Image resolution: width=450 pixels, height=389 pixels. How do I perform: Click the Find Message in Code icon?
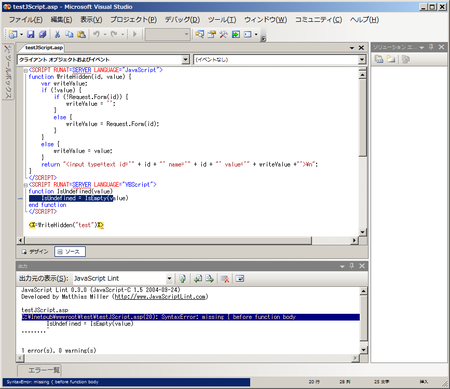click(182, 278)
